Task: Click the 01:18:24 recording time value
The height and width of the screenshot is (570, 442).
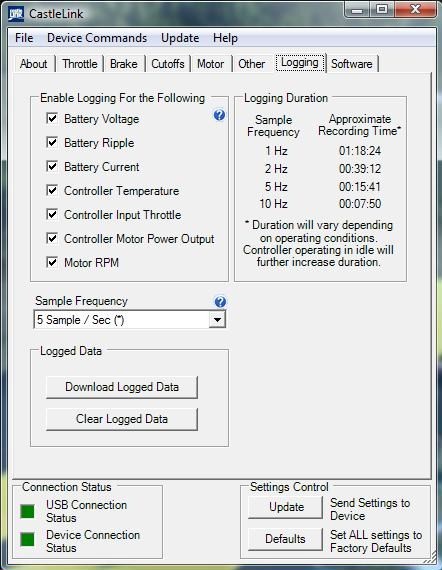Action: (360, 151)
